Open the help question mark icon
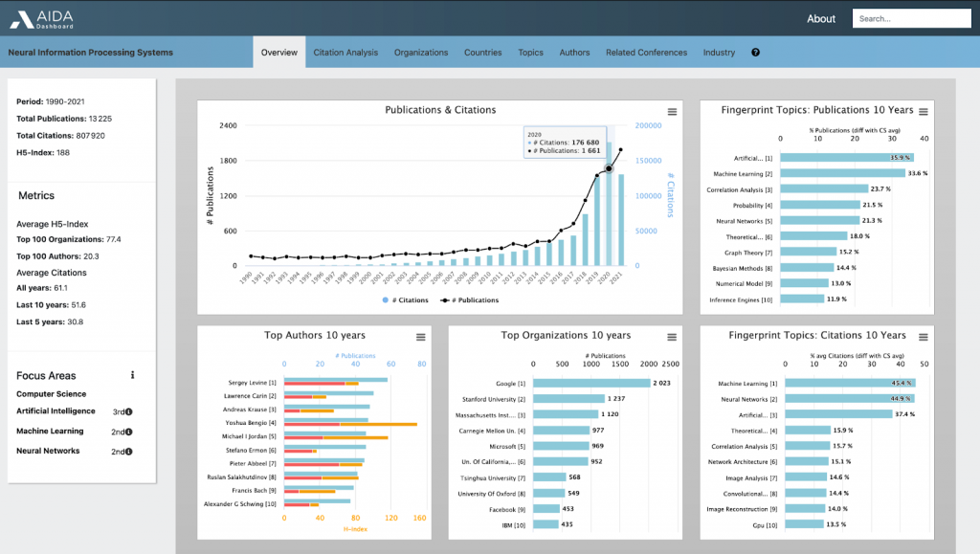Viewport: 980px width, 554px height. pos(755,53)
